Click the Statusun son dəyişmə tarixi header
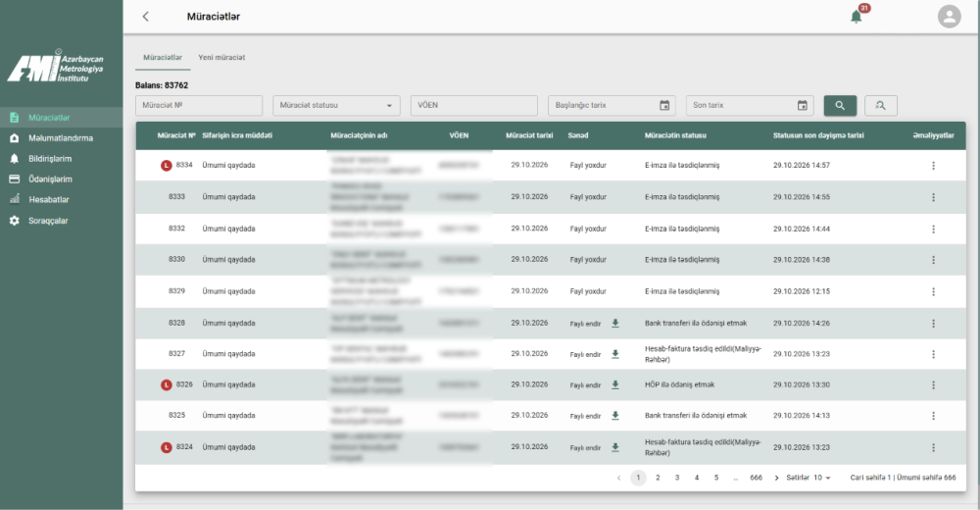This screenshot has width=980, height=510. 818,135
